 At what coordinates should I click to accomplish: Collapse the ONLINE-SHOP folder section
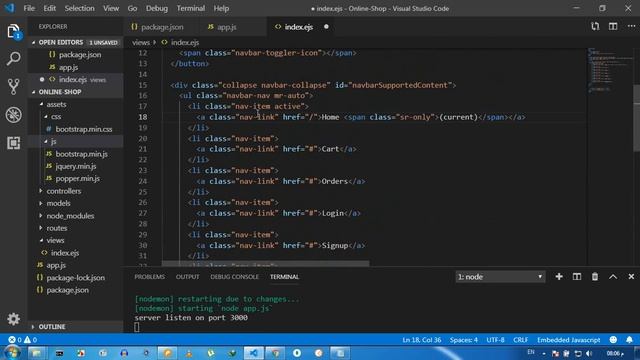pos(60,92)
